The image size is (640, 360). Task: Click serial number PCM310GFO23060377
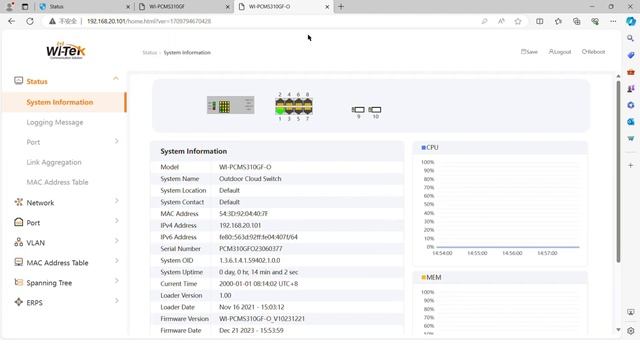point(251,249)
